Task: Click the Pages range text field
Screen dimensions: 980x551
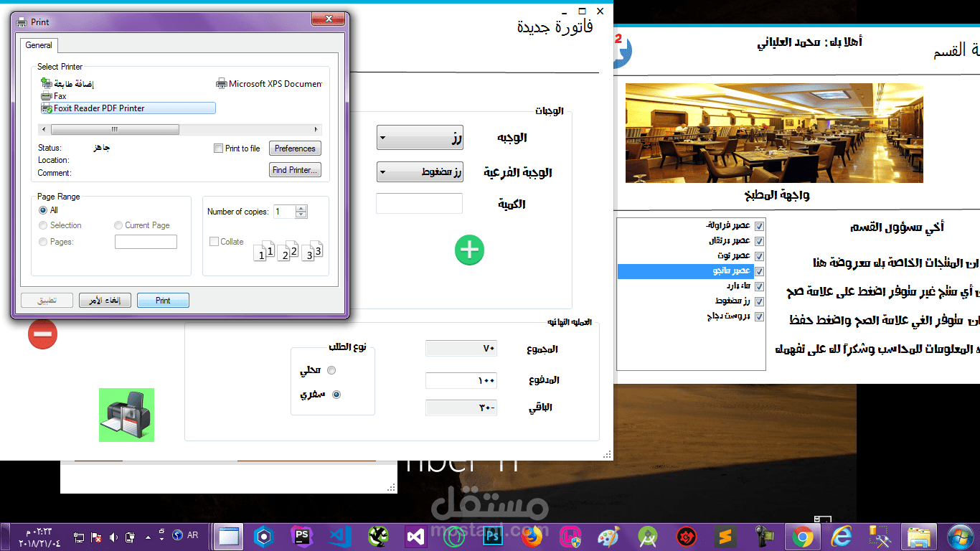Action: click(x=146, y=242)
